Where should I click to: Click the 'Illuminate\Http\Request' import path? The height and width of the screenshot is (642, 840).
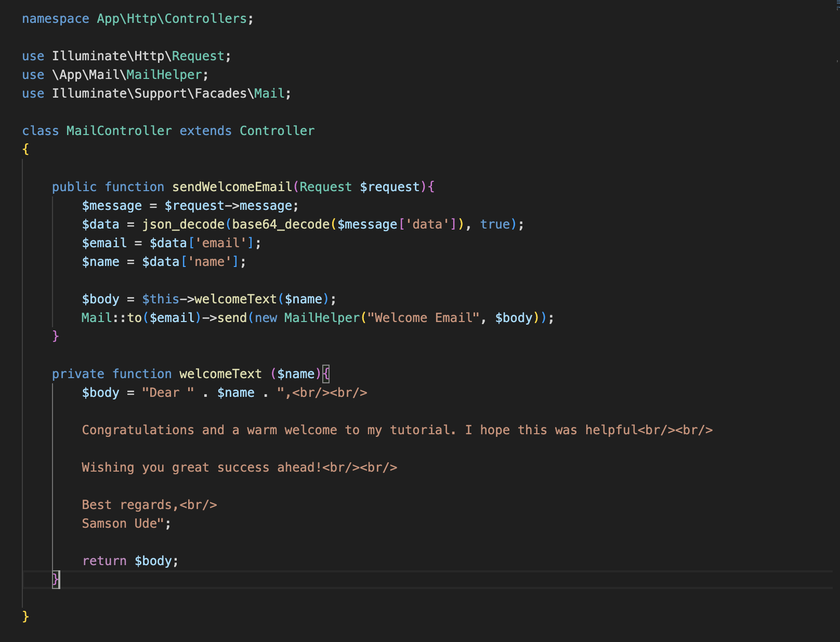[138, 56]
